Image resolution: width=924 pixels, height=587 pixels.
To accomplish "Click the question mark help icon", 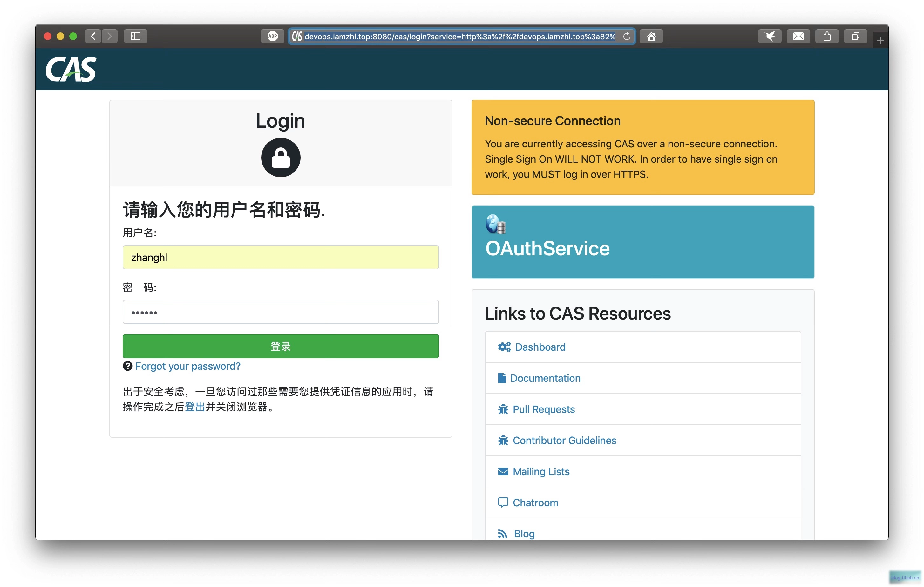I will click(x=127, y=366).
